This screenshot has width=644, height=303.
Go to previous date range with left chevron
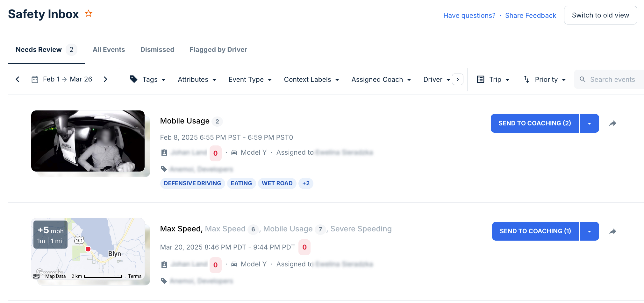pyautogui.click(x=18, y=79)
